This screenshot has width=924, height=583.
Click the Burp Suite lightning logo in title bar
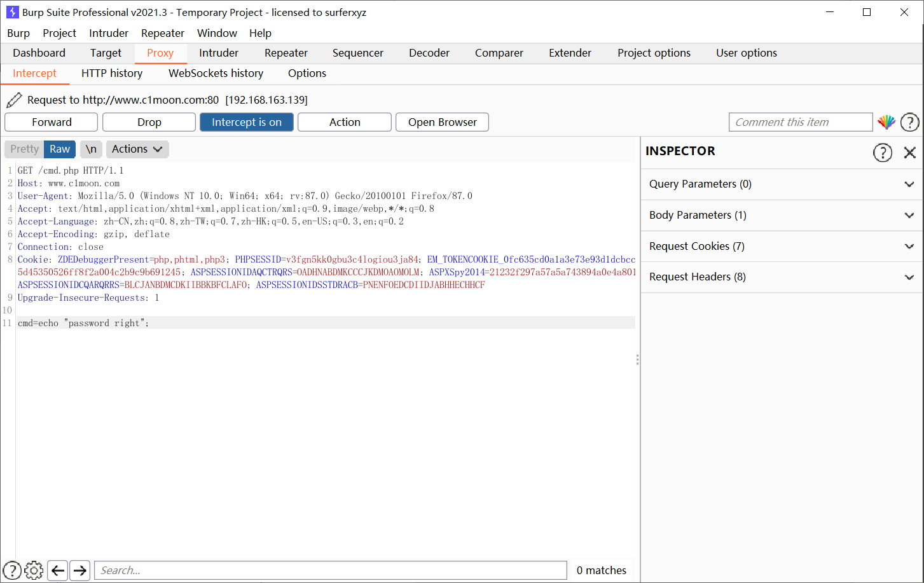(12, 12)
